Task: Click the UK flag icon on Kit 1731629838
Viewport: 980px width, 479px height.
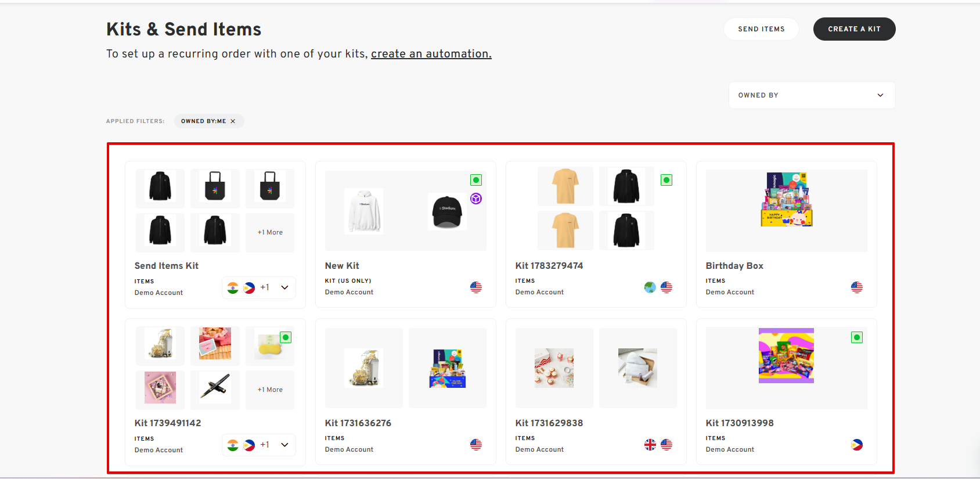Action: tap(650, 445)
